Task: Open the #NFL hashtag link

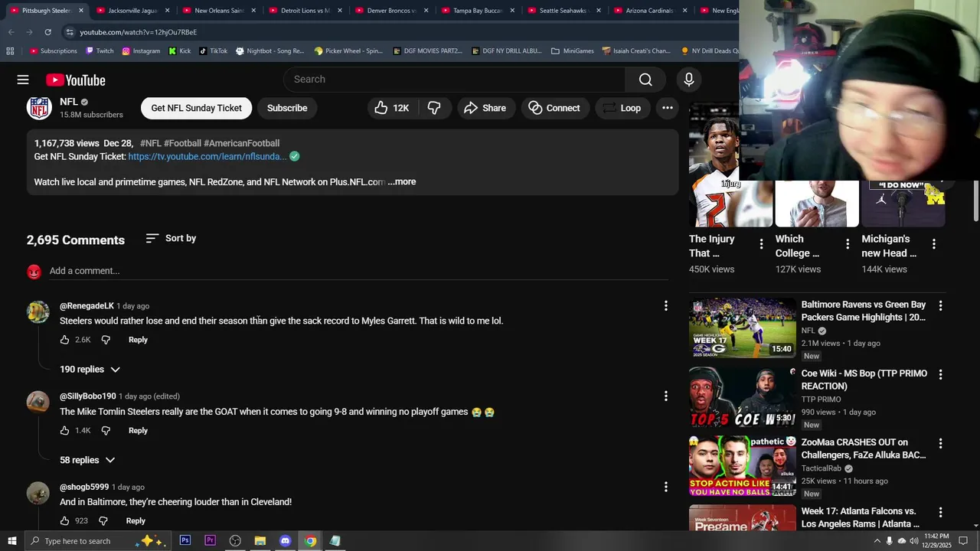Action: click(x=151, y=143)
